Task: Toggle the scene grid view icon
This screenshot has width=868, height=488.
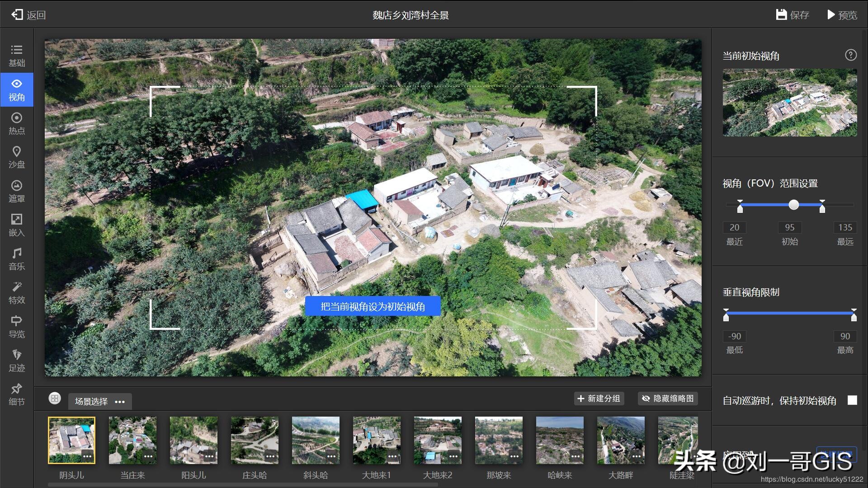Action: [x=55, y=398]
